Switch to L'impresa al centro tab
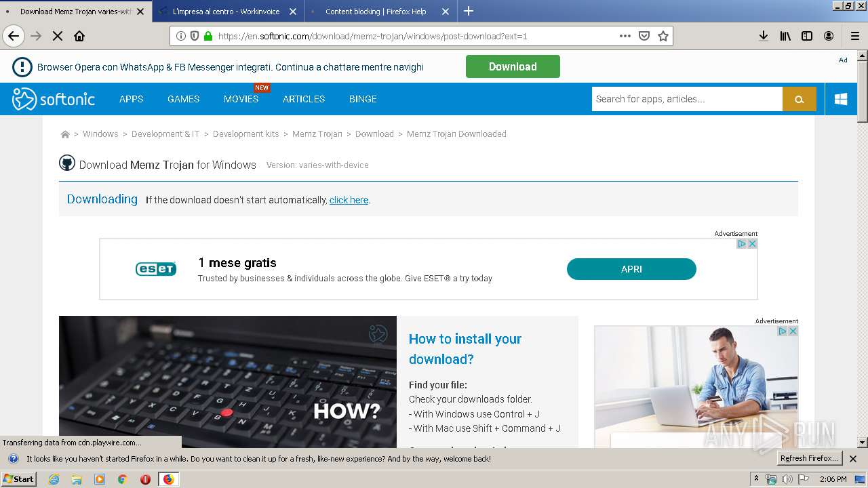This screenshot has width=868, height=488. pos(229,12)
